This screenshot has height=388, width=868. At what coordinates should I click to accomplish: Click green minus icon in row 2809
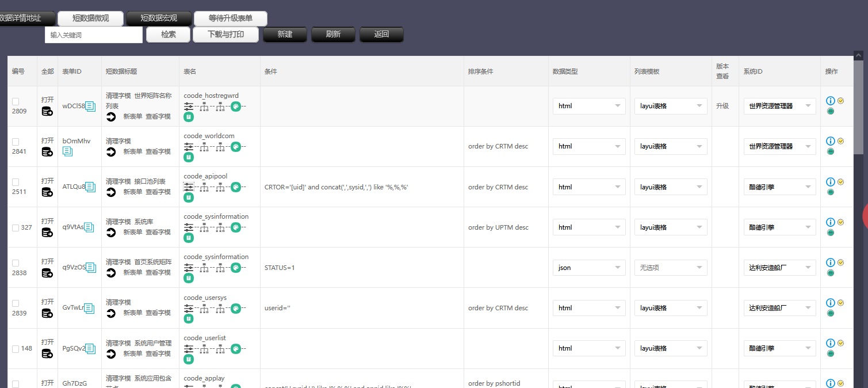click(x=831, y=111)
